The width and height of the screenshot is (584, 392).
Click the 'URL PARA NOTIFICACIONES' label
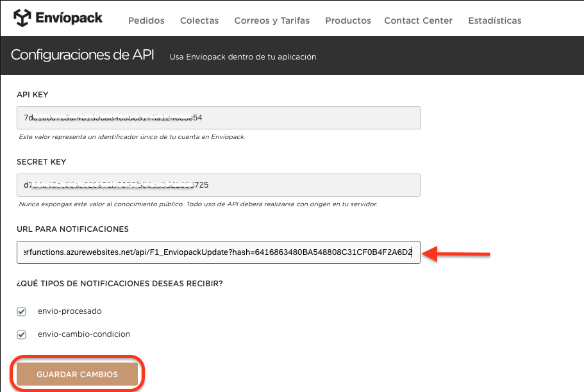coord(72,229)
